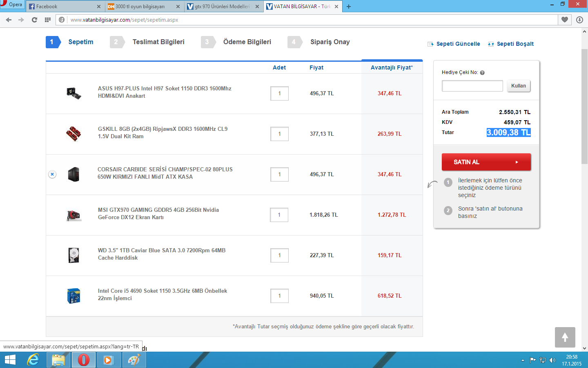Click the Hediye Çeki No input field

(x=472, y=86)
